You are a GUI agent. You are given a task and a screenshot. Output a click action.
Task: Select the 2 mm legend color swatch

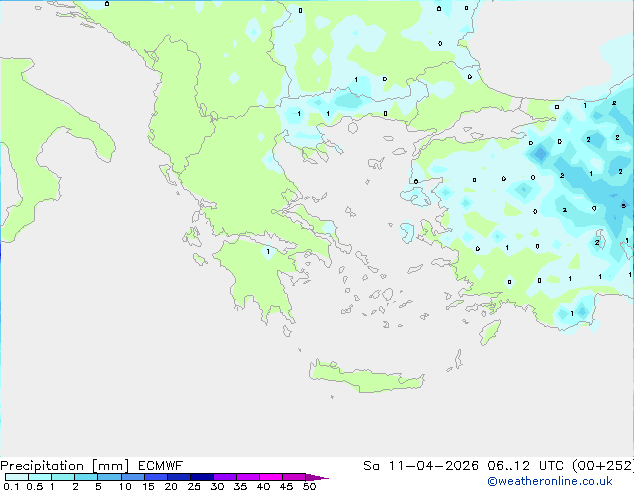click(86, 477)
